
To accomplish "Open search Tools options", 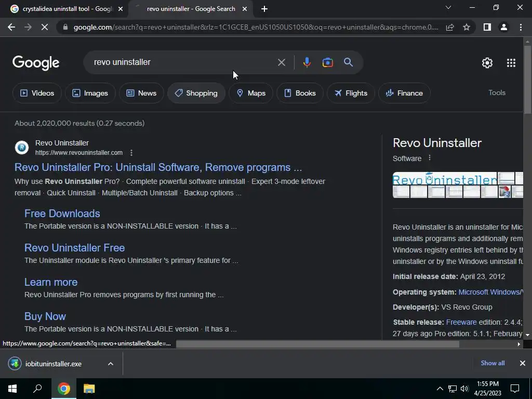I will pos(497,92).
